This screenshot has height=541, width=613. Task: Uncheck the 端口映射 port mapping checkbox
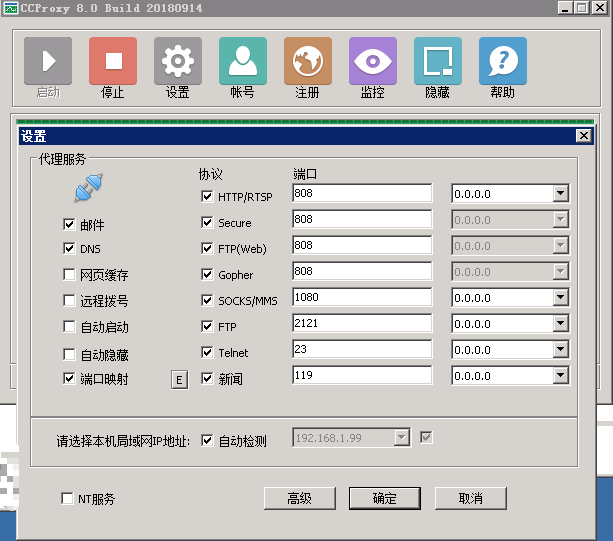pos(69,378)
